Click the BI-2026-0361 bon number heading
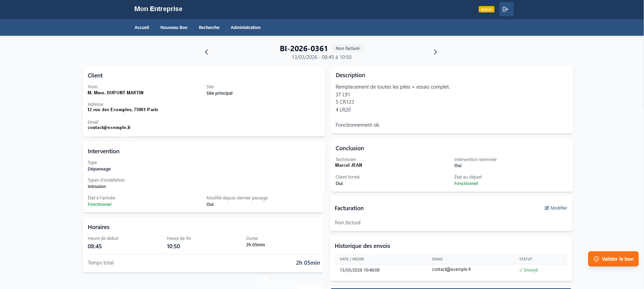The height and width of the screenshot is (289, 644). 303,49
